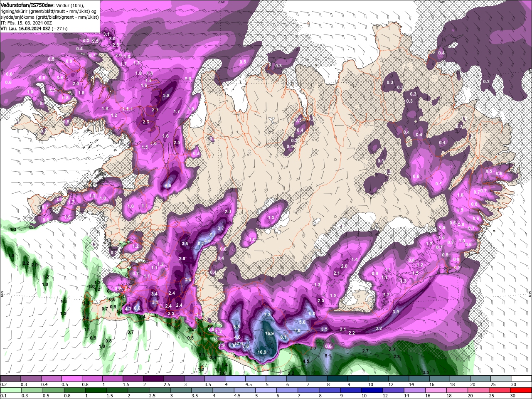This screenshot has height=399, width=532.
Task: Select the IT: Fös. 15. 03. 2024 00Z line
Action: tap(26, 23)
